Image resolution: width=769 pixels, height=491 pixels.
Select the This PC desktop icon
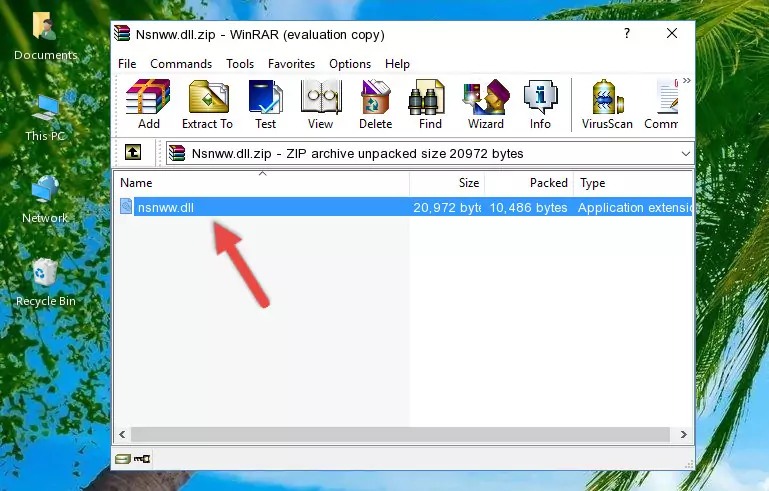pyautogui.click(x=45, y=118)
